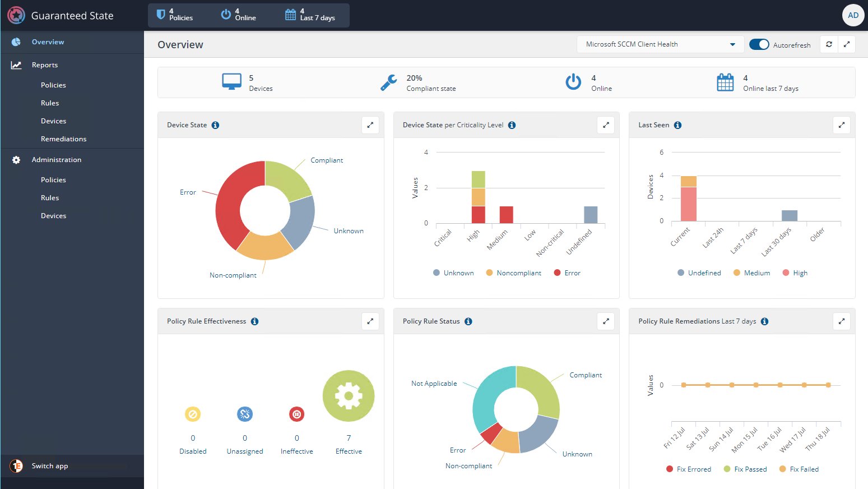Click the blue Unassigned rules icon
The image size is (868, 489).
(245, 414)
